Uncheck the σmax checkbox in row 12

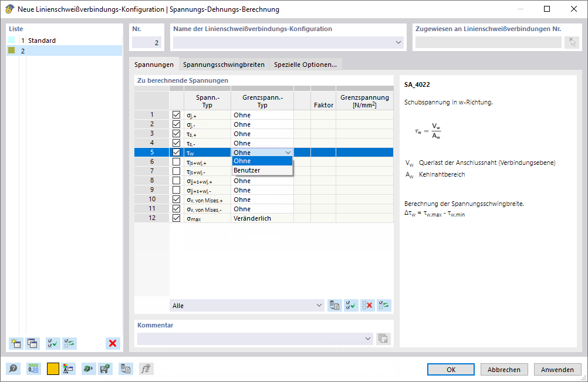pyautogui.click(x=176, y=218)
